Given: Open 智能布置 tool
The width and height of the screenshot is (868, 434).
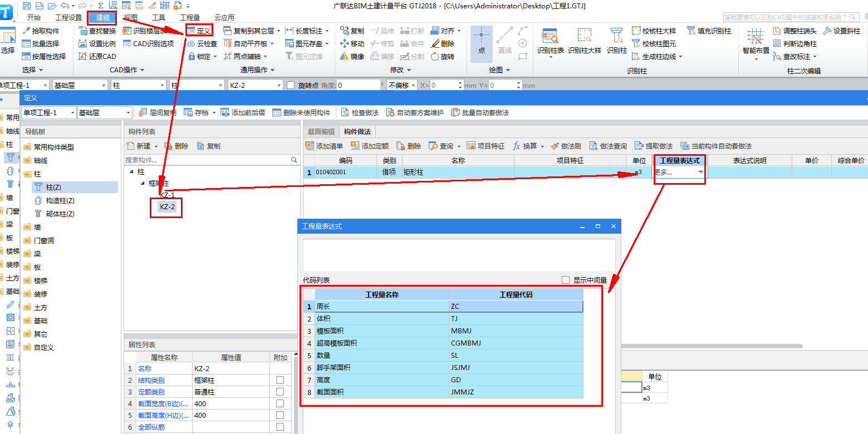Looking at the screenshot, I should click(756, 45).
